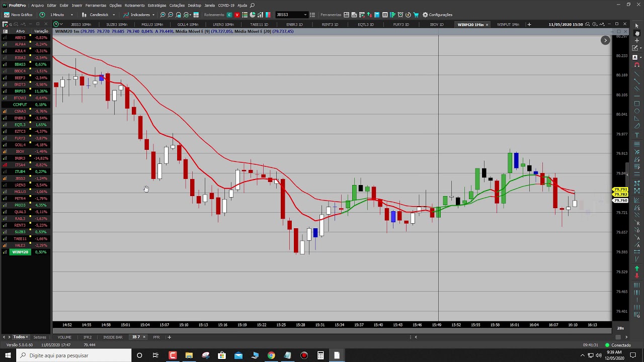Click the red-green arrows icon
The image size is (644, 362).
tap(369, 15)
